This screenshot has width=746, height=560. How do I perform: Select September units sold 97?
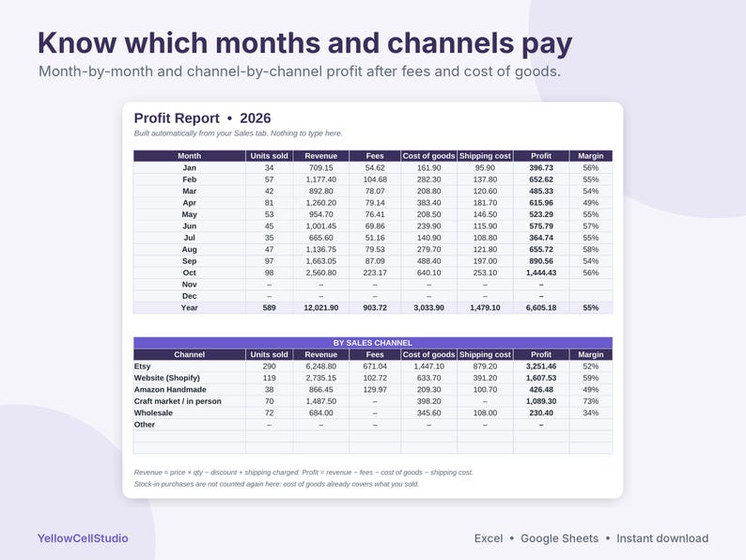270,261
